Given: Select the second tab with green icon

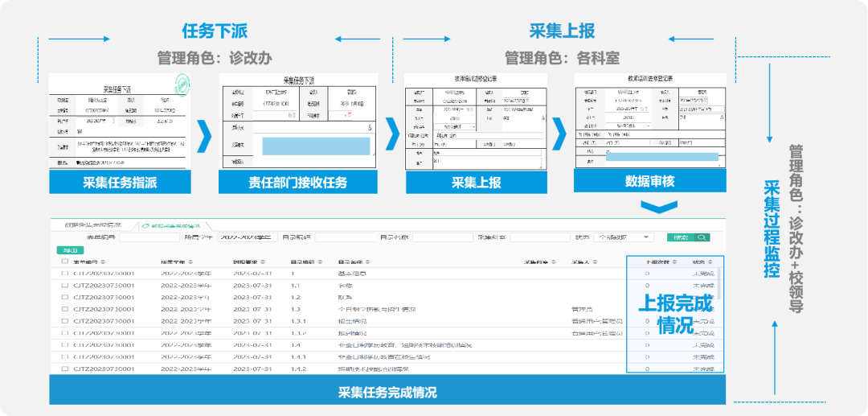Looking at the screenshot, I should tap(171, 226).
